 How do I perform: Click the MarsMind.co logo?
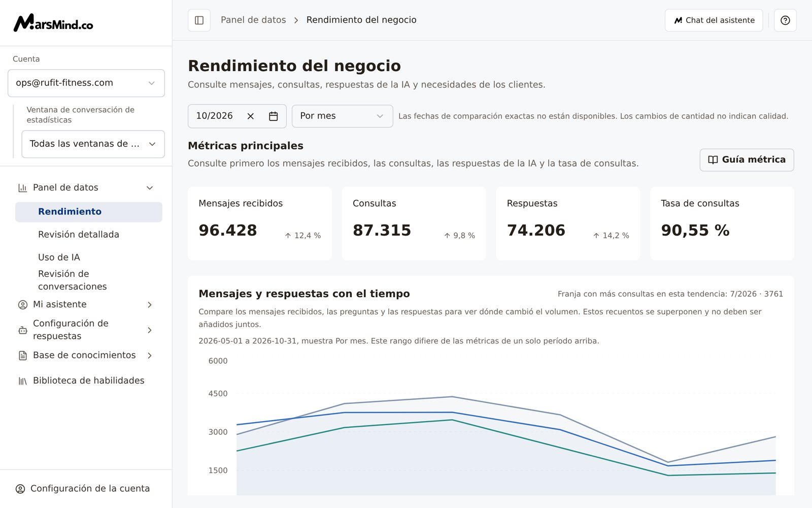pos(53,23)
